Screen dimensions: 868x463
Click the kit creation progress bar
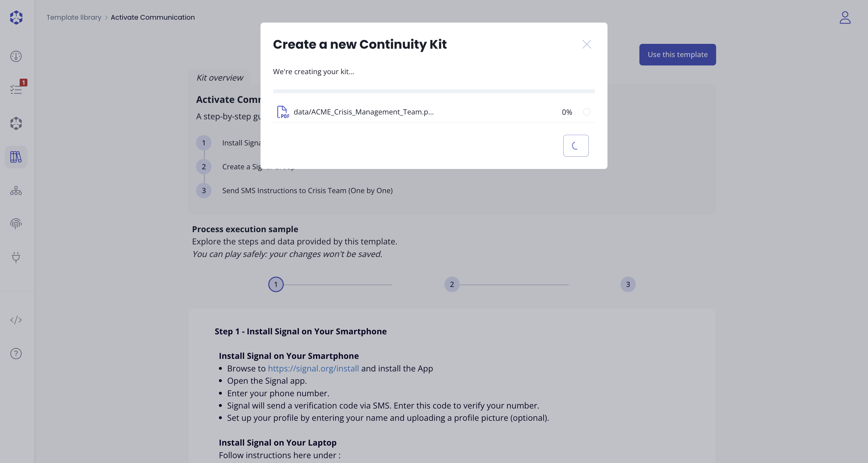(434, 91)
